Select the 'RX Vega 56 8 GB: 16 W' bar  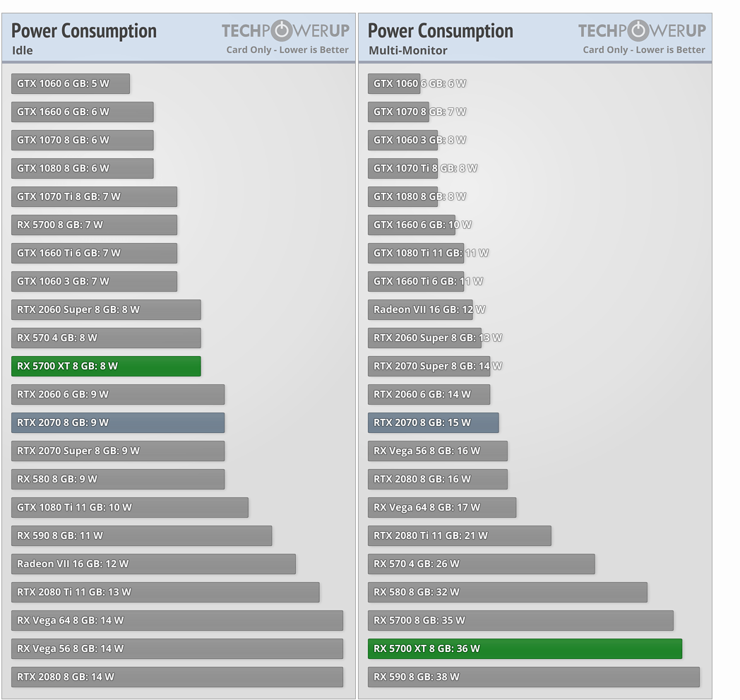coord(438,451)
